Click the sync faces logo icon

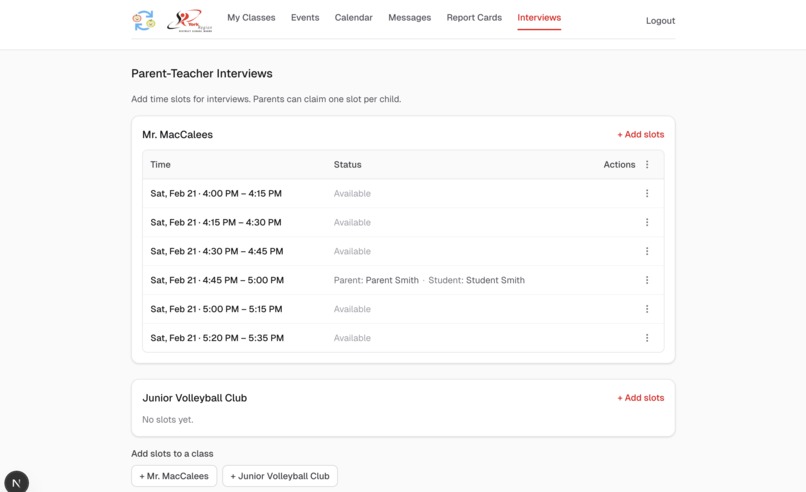pyautogui.click(x=143, y=21)
